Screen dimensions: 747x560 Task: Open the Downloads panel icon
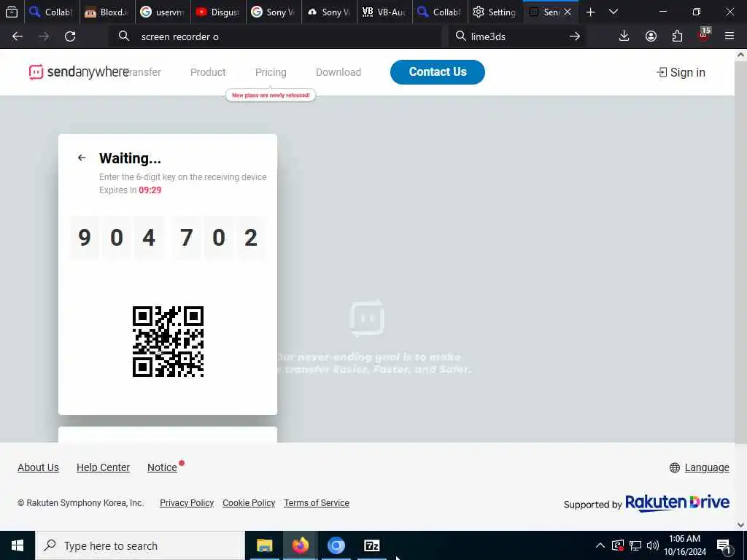[624, 36]
